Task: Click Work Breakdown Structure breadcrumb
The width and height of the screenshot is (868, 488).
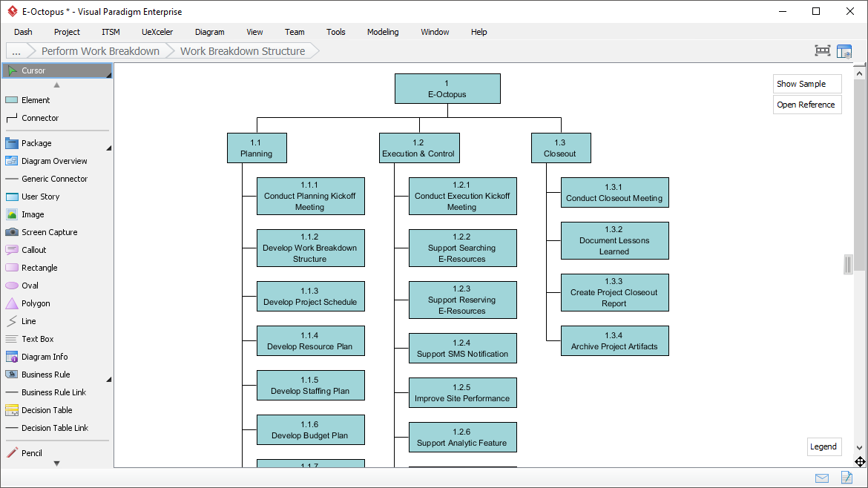Action: click(x=243, y=51)
